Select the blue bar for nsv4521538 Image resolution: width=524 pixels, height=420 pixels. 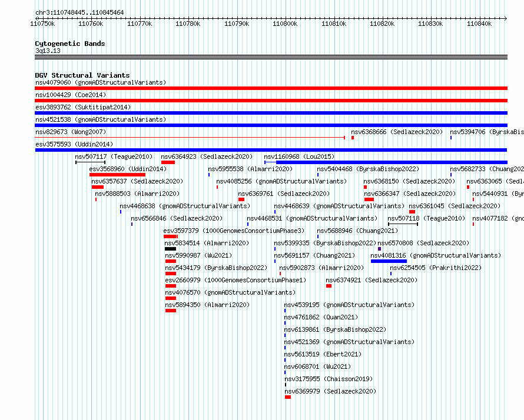(271, 125)
